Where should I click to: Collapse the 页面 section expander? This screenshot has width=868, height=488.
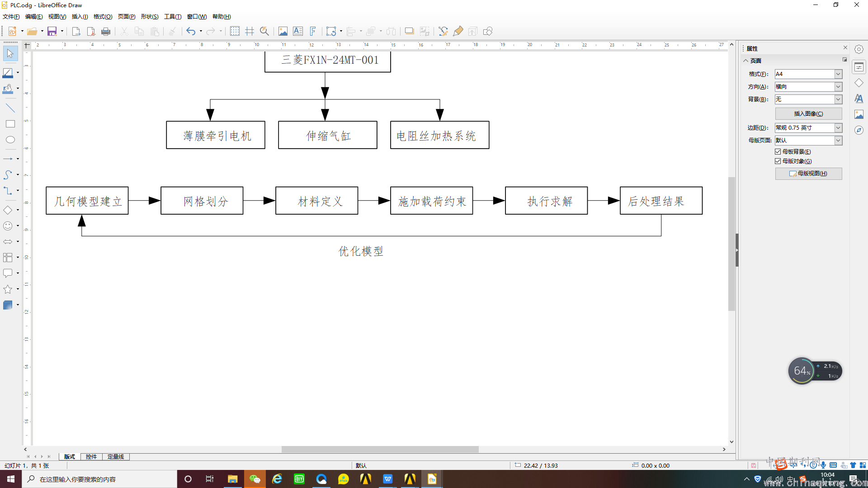click(746, 61)
